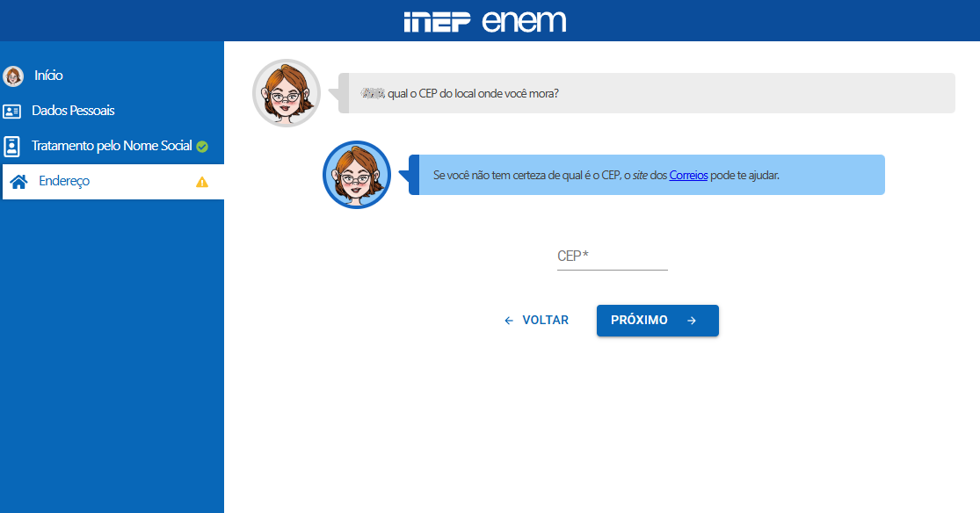
Task: Click the right arrow on the PRÓXIMO button
Action: coord(691,321)
